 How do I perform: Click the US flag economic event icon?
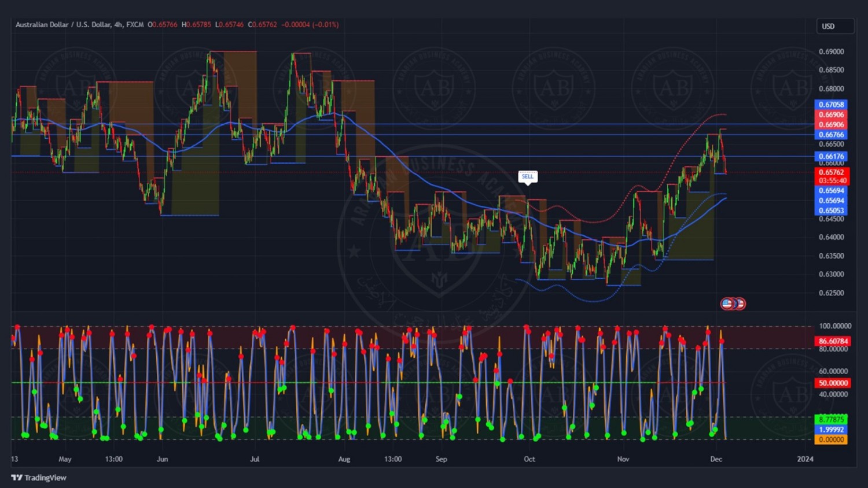(x=727, y=304)
